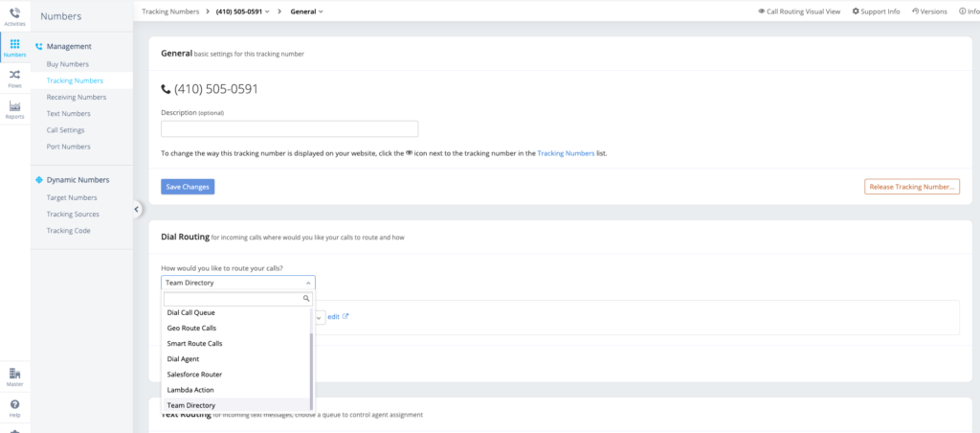The image size is (980, 433).
Task: Select Lambda Action routing option
Action: [x=190, y=390]
